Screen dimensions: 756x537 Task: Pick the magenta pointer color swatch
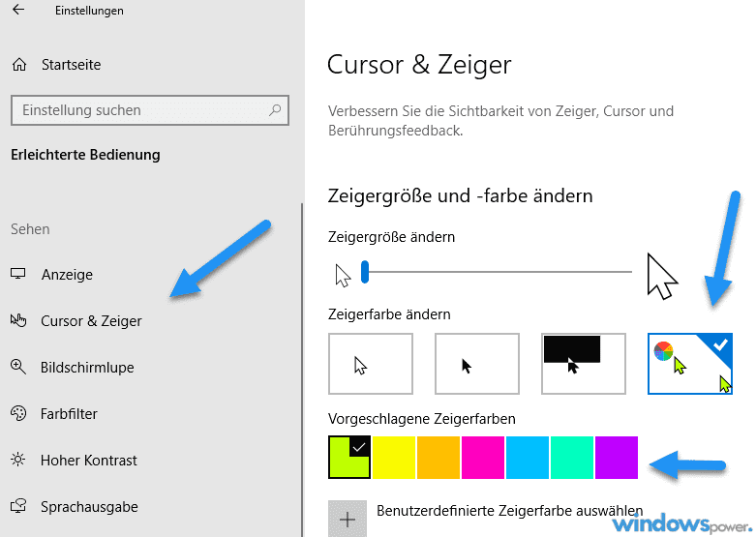tap(483, 457)
